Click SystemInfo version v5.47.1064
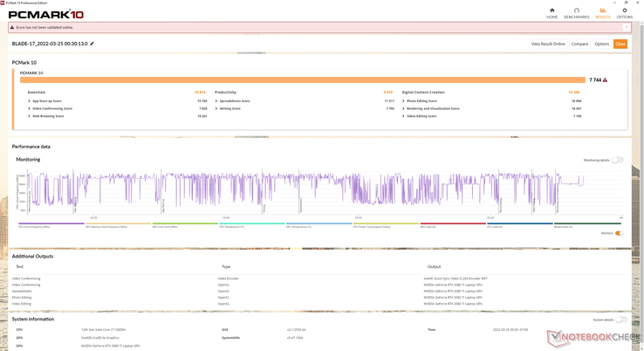Image resolution: width=644 pixels, height=351 pixels. pyautogui.click(x=295, y=338)
